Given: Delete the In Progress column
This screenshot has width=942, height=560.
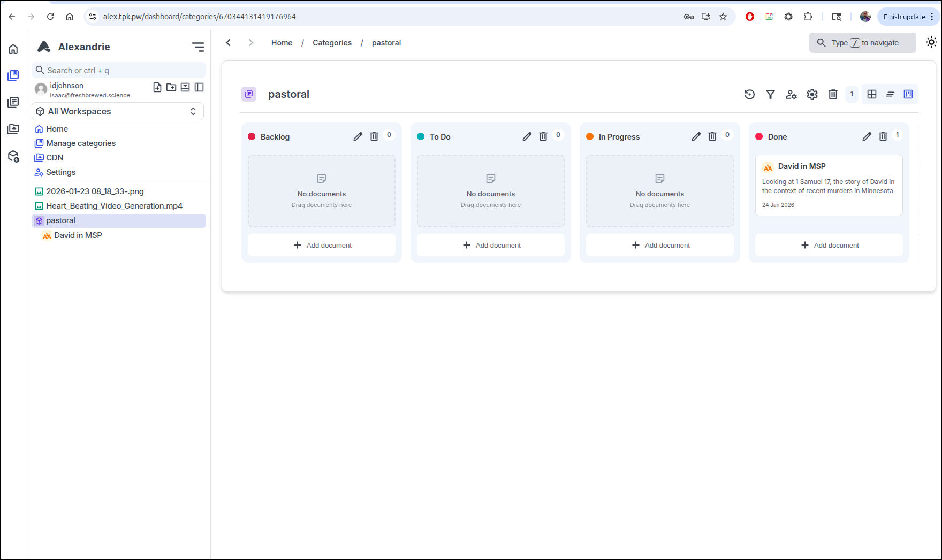Looking at the screenshot, I should (x=712, y=136).
